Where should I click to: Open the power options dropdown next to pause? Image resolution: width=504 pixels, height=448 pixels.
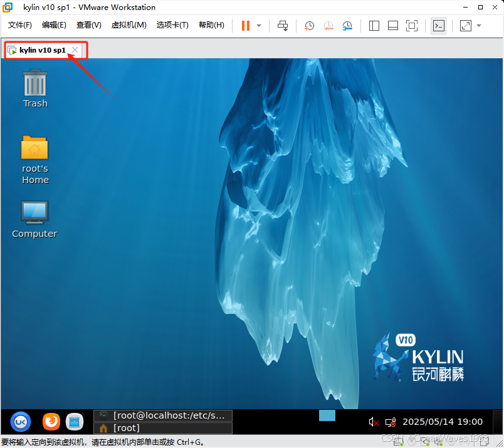(259, 26)
